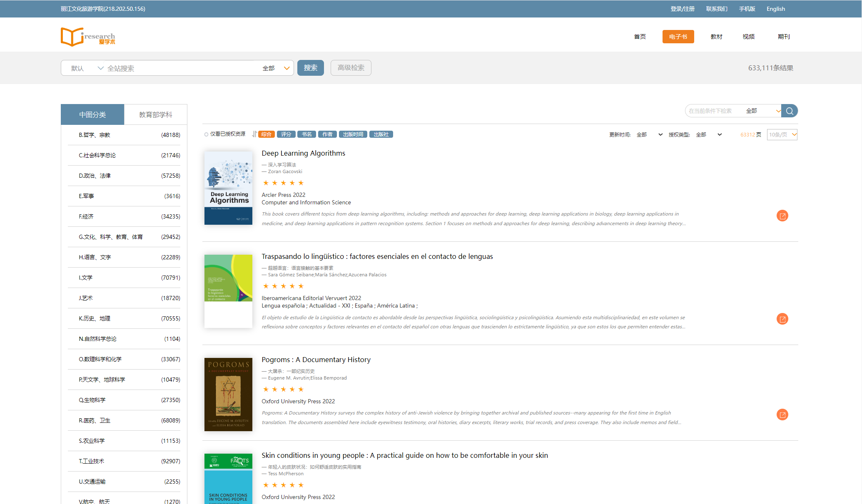
Task: Go to 首页 in top navigation
Action: click(x=640, y=37)
